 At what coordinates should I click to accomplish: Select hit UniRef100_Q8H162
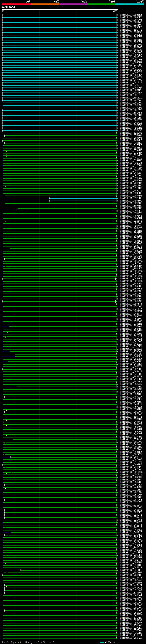[x=131, y=22]
